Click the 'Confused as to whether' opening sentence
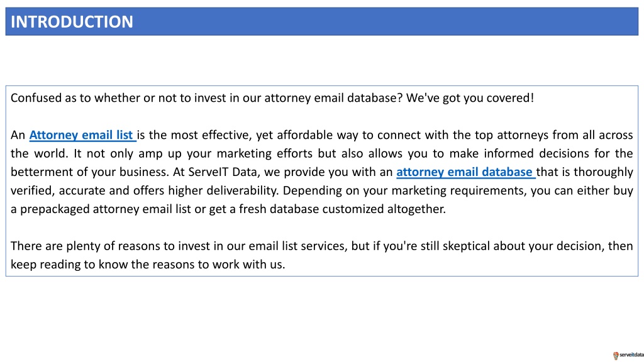 click(x=206, y=98)
